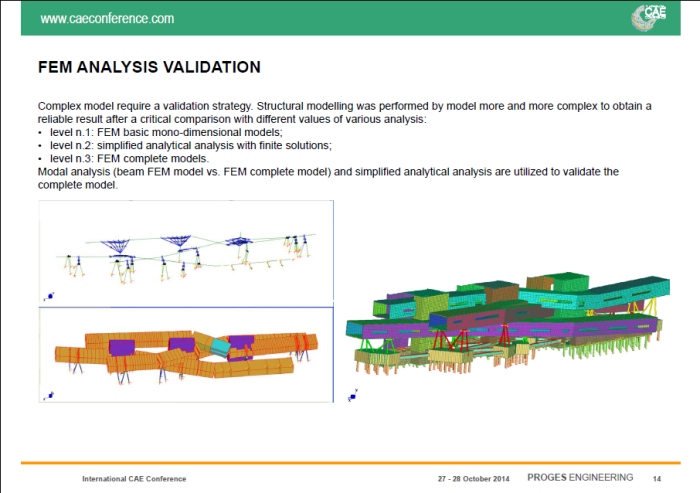Click the FEM ANALYSIS VALIDATION title

(149, 68)
